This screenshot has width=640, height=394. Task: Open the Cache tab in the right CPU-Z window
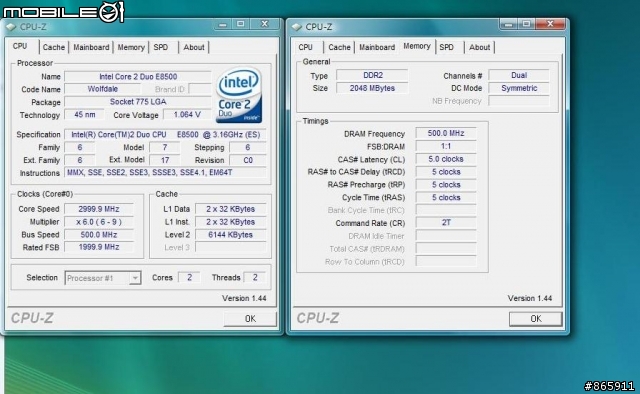click(340, 47)
